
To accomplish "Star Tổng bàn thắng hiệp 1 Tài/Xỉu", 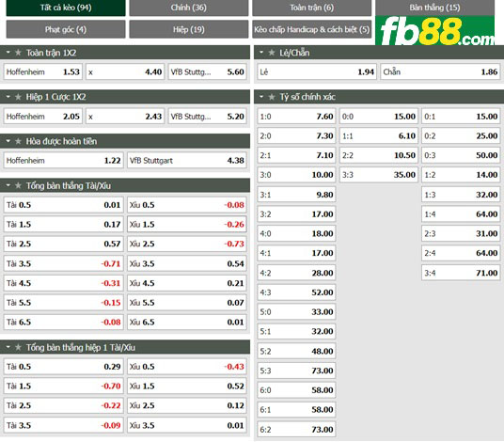I will point(18,347).
